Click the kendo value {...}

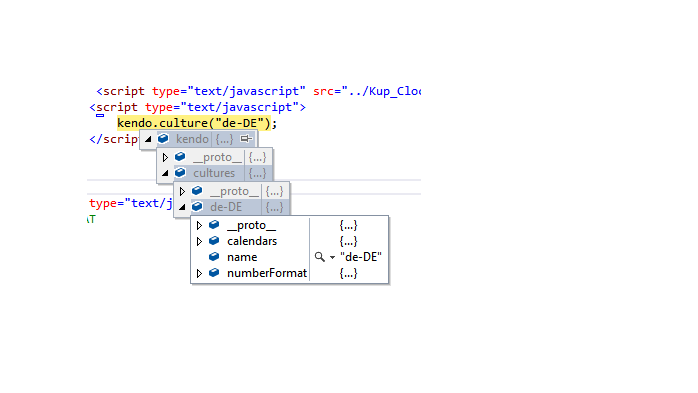(x=224, y=139)
